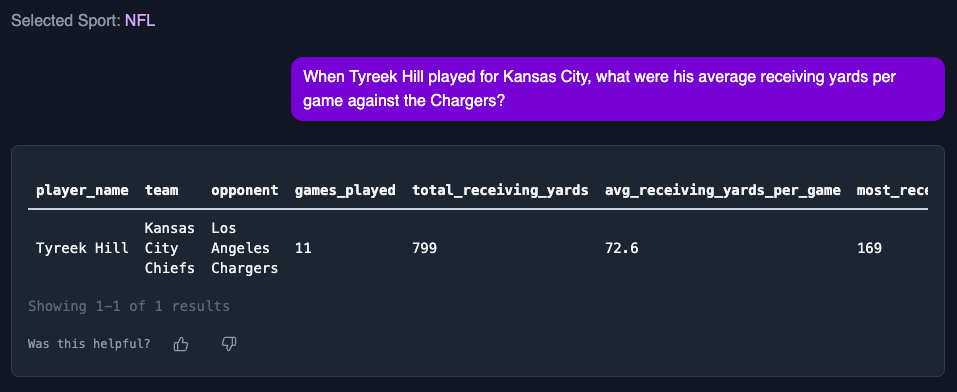
Task: Click the average value 72.6
Action: 622,249
